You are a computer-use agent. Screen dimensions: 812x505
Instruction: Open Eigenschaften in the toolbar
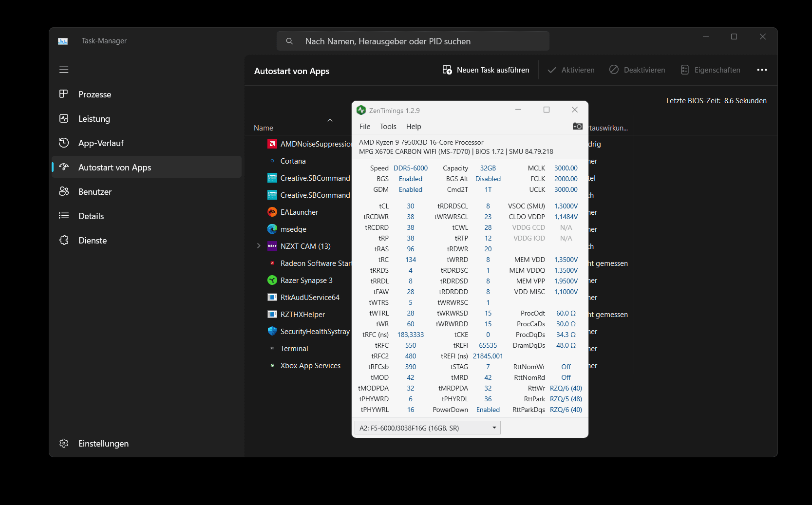pos(710,70)
